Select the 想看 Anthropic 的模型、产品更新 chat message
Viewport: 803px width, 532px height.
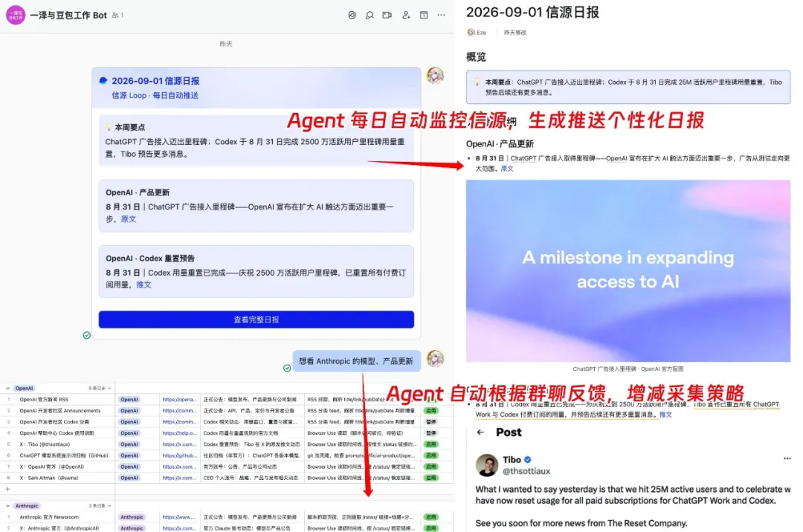click(356, 361)
